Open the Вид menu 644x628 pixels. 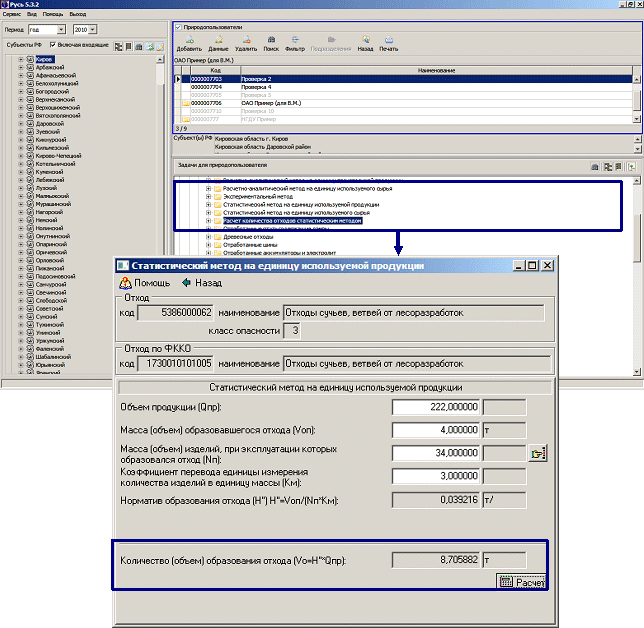tap(32, 15)
